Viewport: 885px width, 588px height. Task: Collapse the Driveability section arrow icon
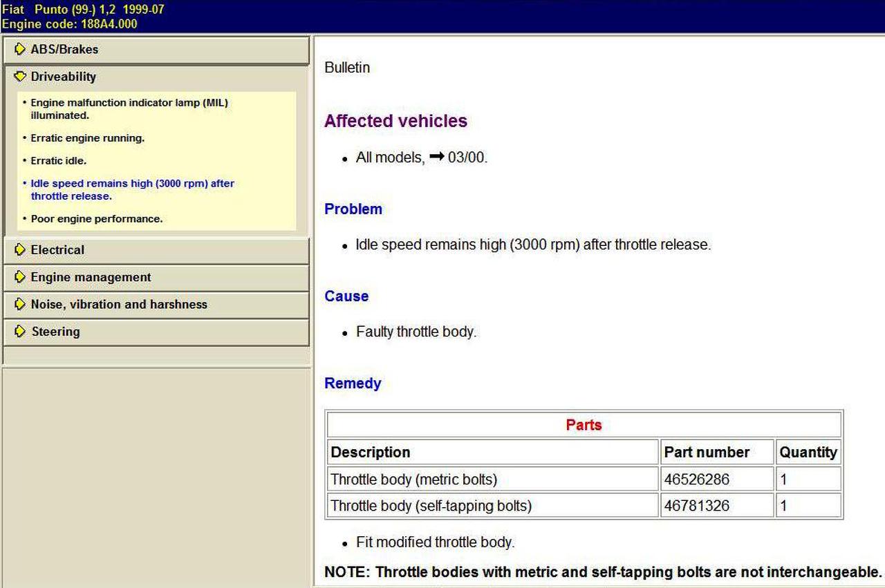point(20,77)
